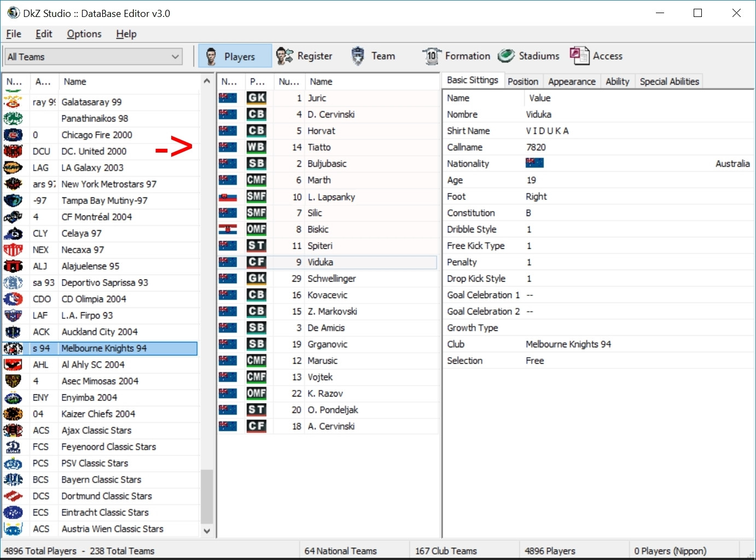Open the Edit menu
Viewport: 756px width, 560px height.
pos(44,34)
